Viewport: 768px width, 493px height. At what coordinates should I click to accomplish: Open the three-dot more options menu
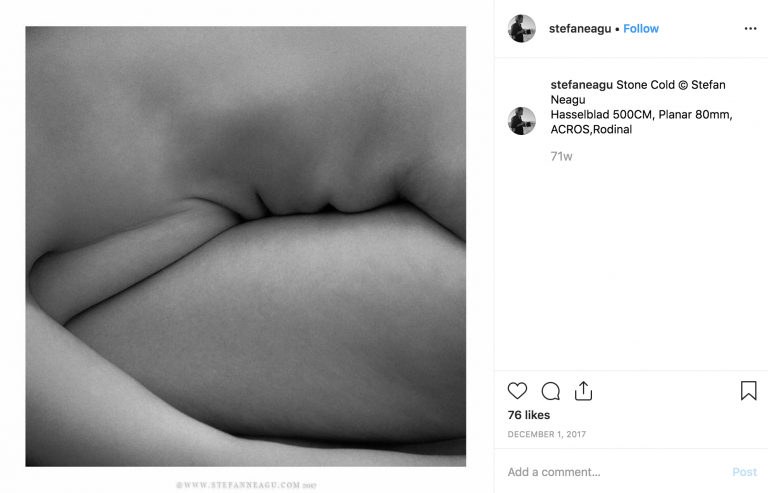(750, 28)
